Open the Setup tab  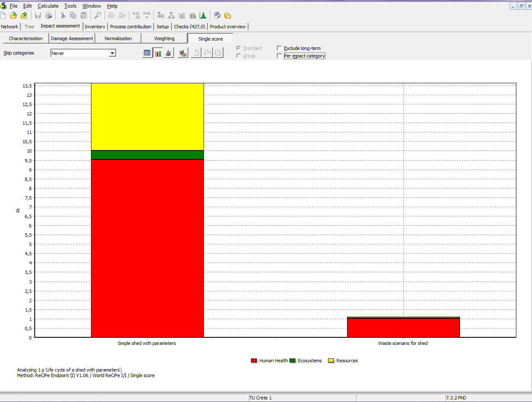[x=163, y=27]
